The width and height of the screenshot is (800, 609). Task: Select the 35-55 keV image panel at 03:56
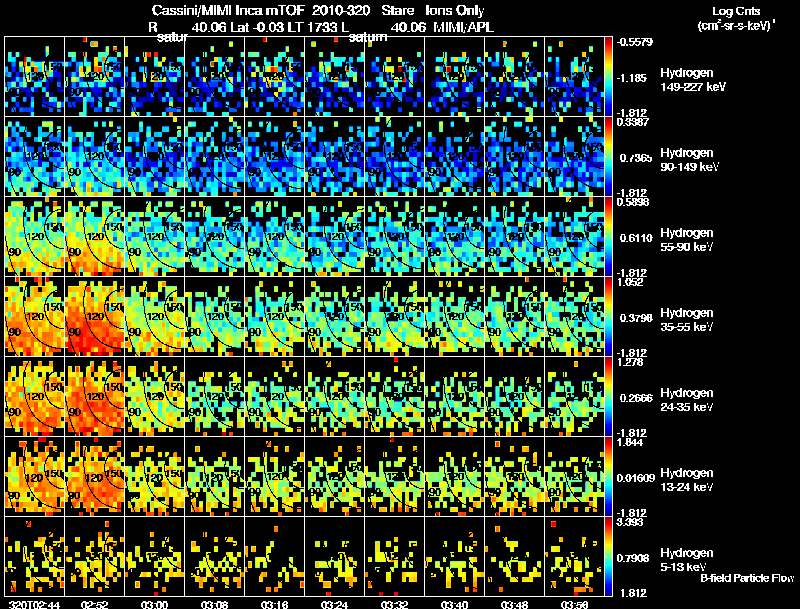pyautogui.click(x=574, y=317)
